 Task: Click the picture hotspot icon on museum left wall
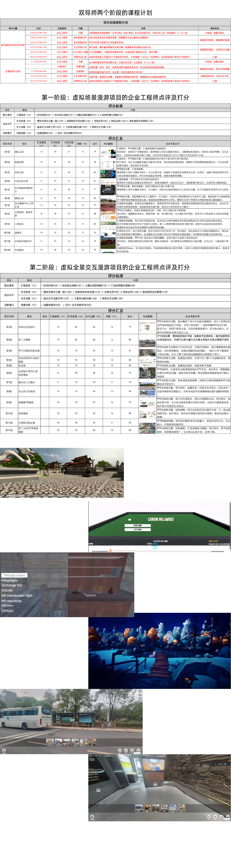click(98, 790)
